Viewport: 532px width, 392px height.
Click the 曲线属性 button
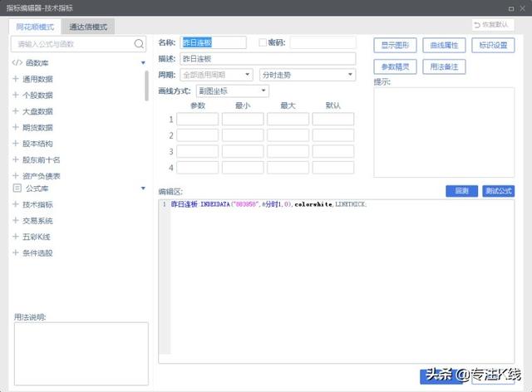tap(444, 46)
